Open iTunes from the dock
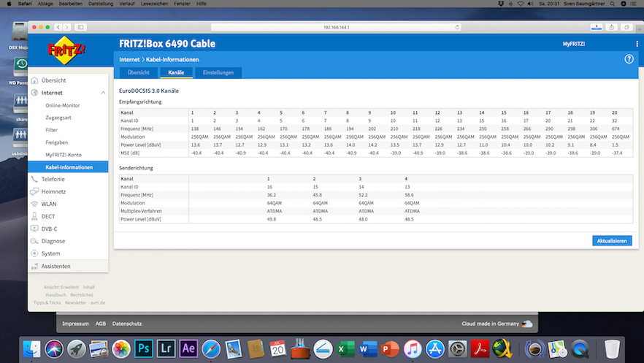This screenshot has height=363, width=644. (x=413, y=349)
